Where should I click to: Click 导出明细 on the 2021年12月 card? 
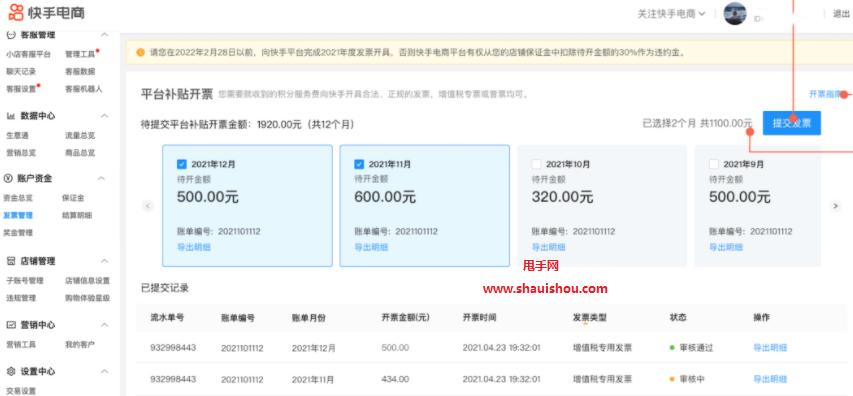click(x=194, y=248)
